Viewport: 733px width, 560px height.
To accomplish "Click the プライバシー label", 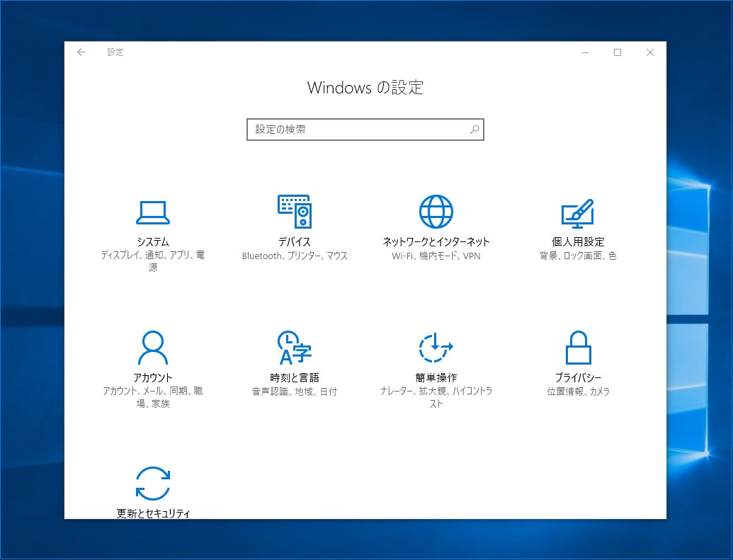I will [x=579, y=377].
